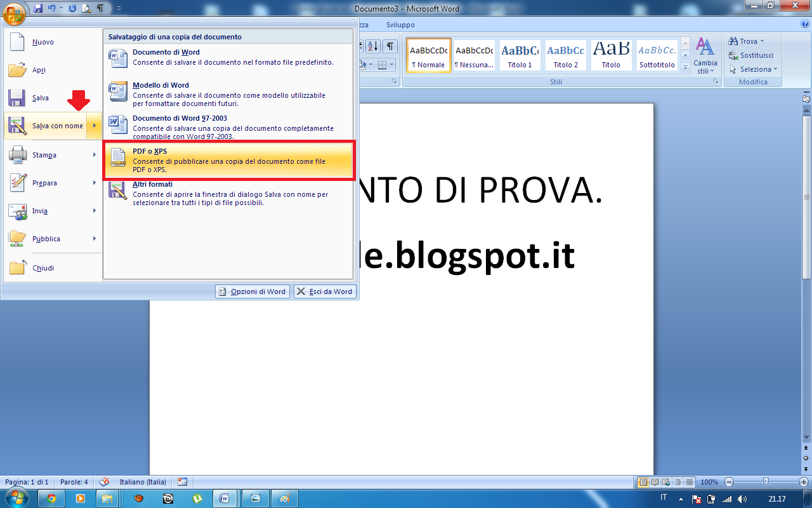Click the proofing errors book icon
Viewport: 812px width, 508px height.
pos(105,482)
